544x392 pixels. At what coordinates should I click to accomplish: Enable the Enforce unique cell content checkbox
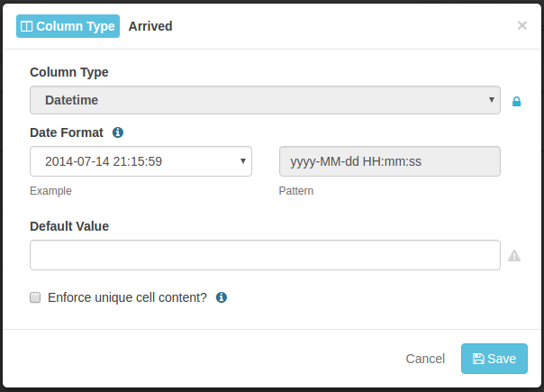35,297
